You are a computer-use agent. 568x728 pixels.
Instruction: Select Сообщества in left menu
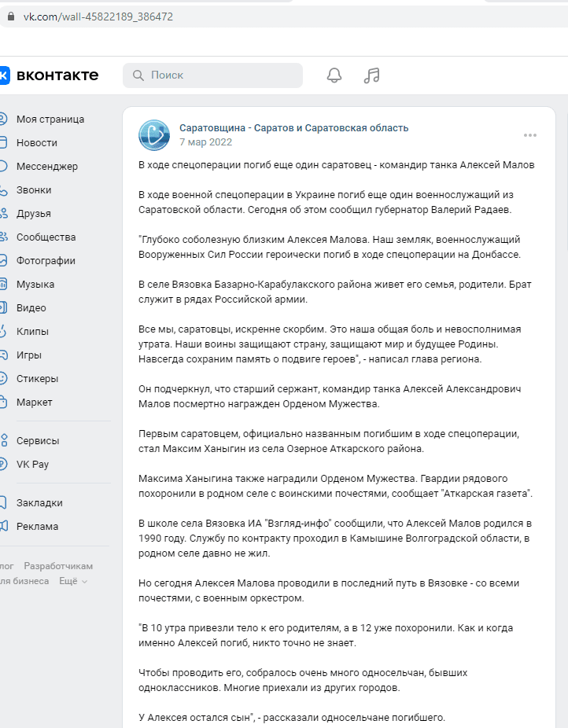46,237
